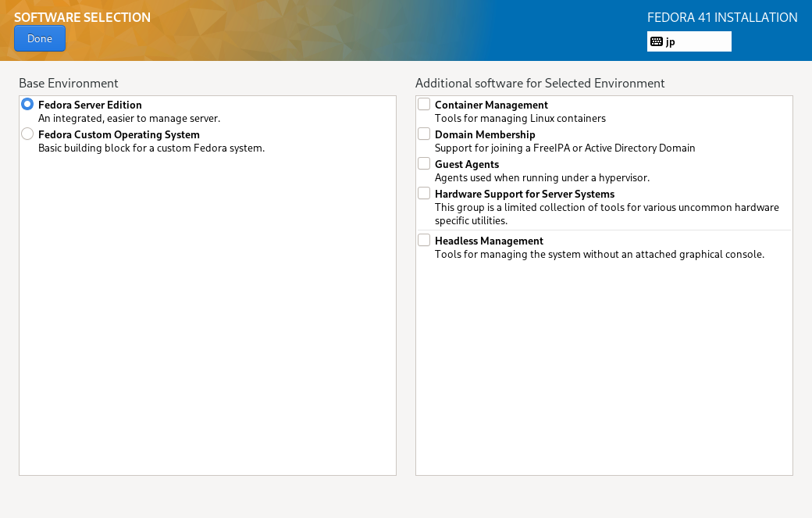Viewport: 812px width, 518px height.
Task: Click 'Hardware Support for Server Systems' label
Action: 525,194
